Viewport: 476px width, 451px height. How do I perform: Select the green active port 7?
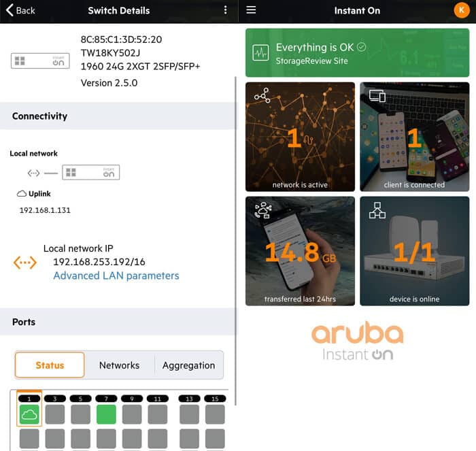pos(106,414)
